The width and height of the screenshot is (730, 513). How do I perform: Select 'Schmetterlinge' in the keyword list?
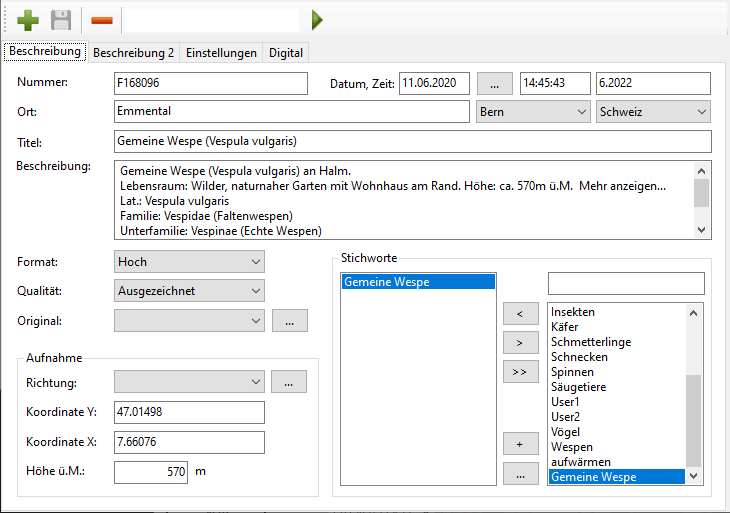pyautogui.click(x=590, y=342)
